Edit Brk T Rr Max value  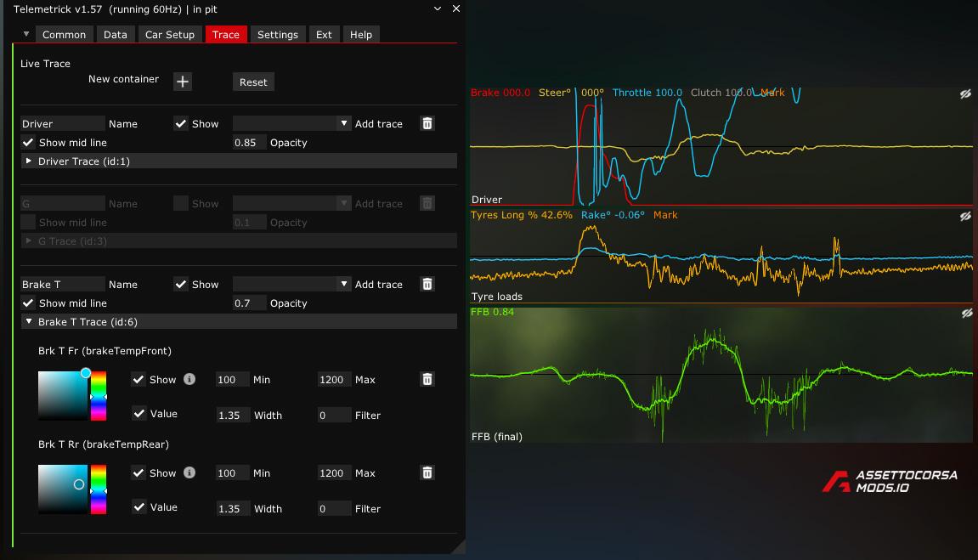click(334, 472)
